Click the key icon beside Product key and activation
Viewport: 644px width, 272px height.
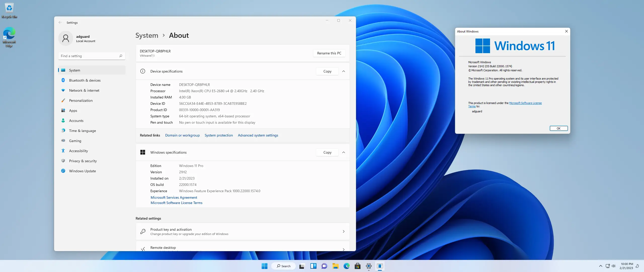(143, 231)
